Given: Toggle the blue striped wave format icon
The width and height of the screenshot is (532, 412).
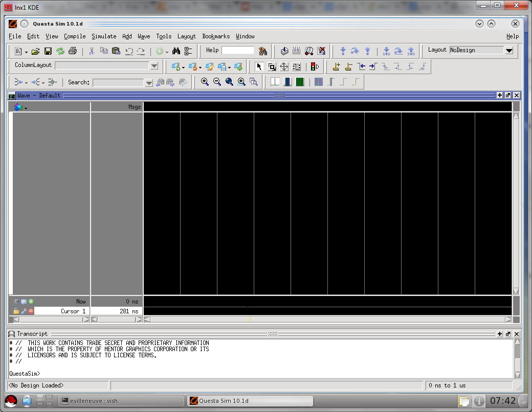Looking at the screenshot, I should [x=287, y=82].
